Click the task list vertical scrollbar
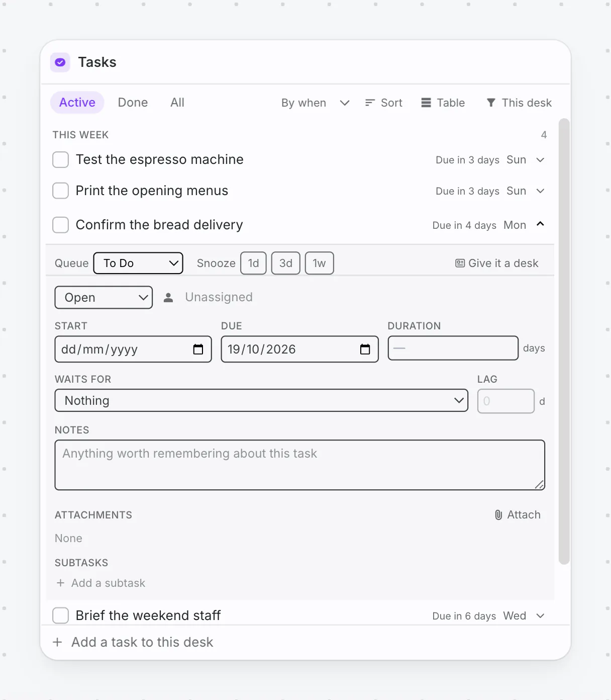Viewport: 611px width, 700px height. [x=564, y=342]
